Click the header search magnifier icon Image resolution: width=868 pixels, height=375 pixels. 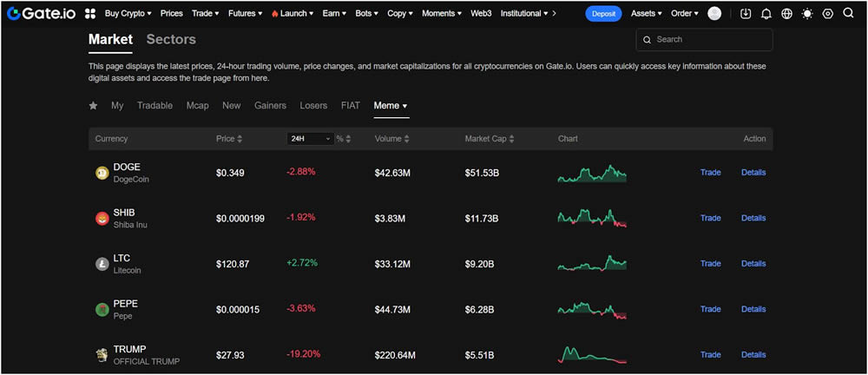click(x=848, y=14)
